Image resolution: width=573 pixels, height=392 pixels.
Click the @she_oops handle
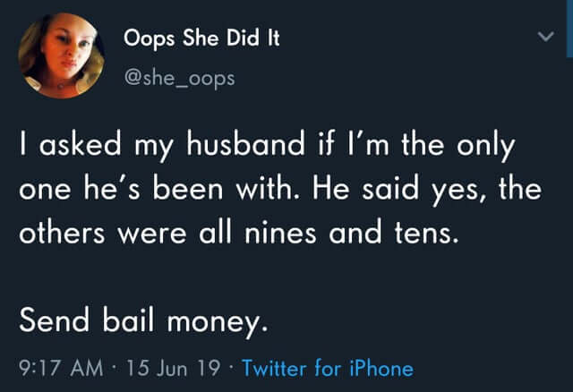coord(178,78)
